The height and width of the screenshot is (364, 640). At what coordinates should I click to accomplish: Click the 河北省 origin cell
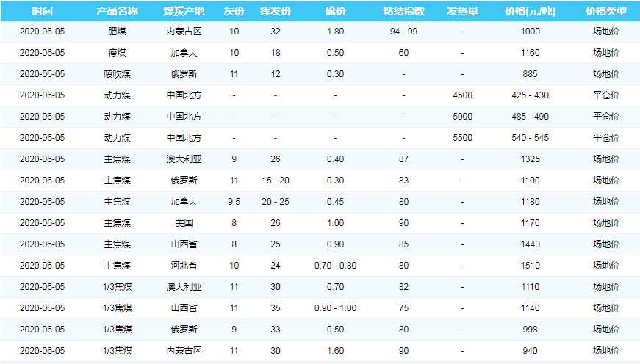click(x=184, y=265)
